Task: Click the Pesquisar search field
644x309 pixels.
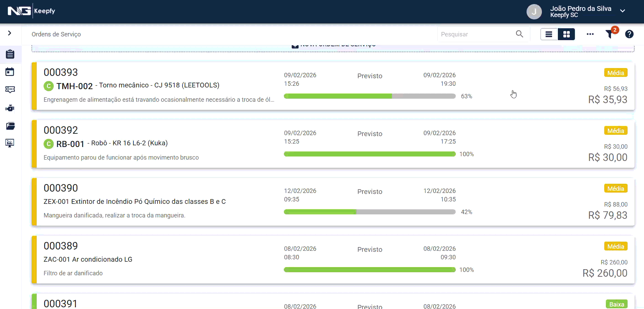Action: pyautogui.click(x=477, y=34)
